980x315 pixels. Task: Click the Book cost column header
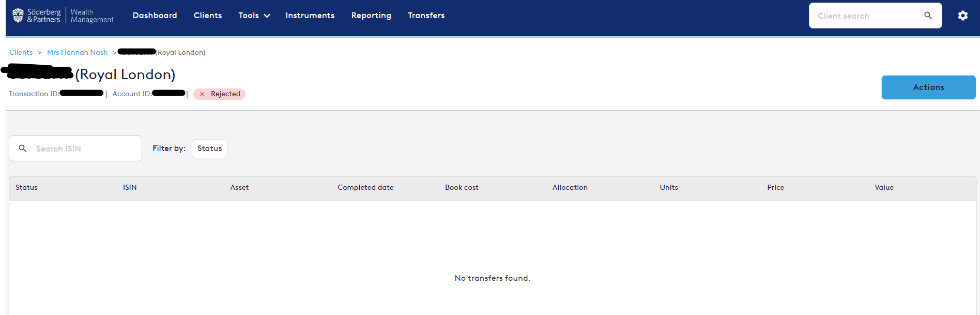(462, 187)
